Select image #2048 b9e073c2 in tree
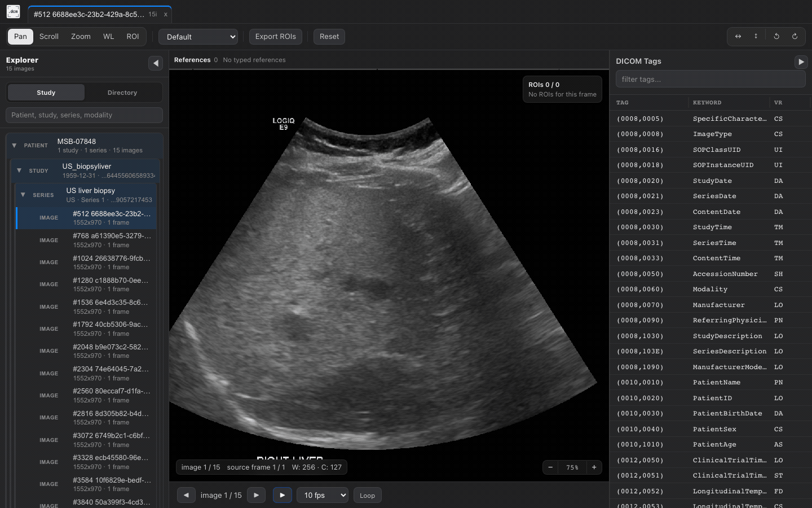Screen dimensions: 812x508 point(86,351)
